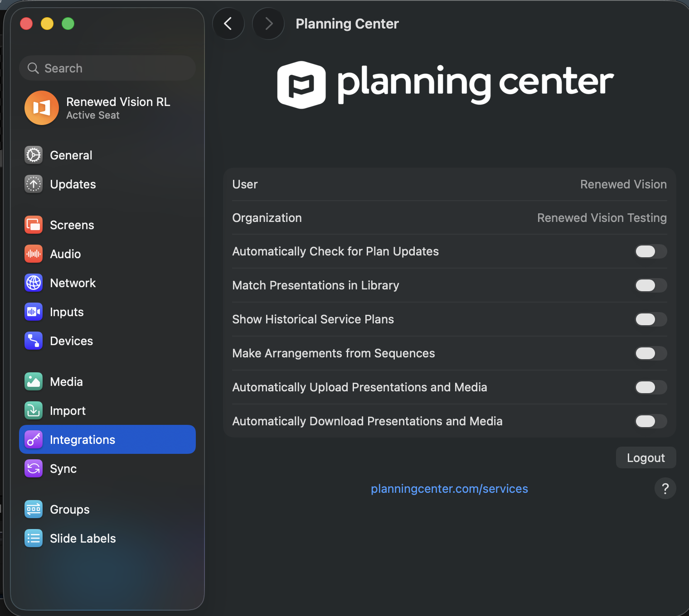This screenshot has width=689, height=616.
Task: Toggle Match Presentations in Library switch
Action: (x=651, y=285)
